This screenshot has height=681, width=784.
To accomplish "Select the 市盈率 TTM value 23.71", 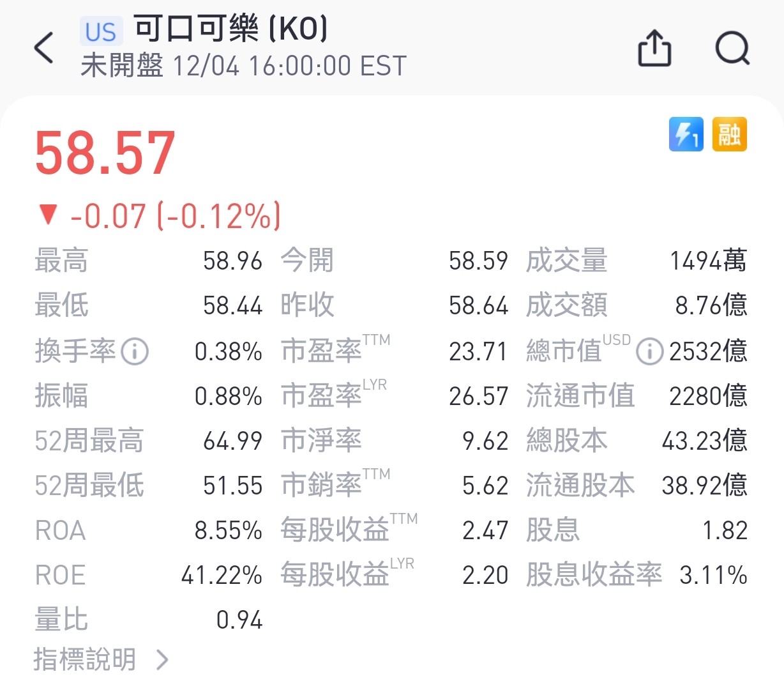I will tap(478, 351).
